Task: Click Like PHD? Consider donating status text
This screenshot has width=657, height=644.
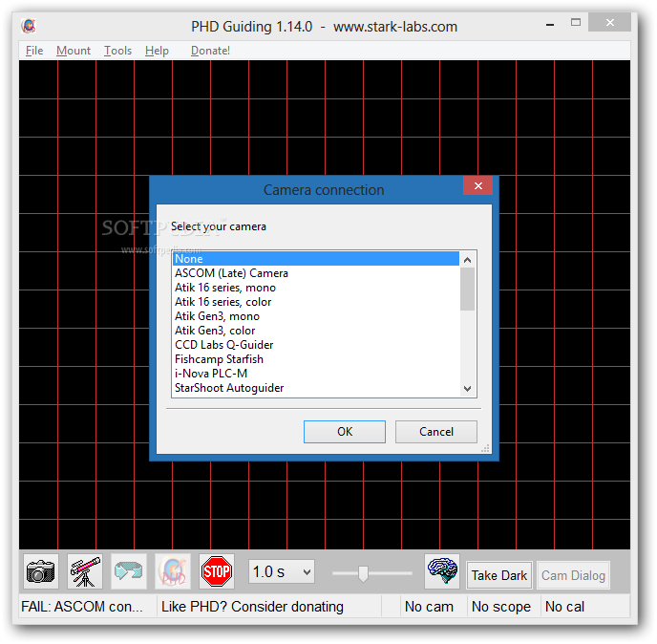Action: pos(252,607)
